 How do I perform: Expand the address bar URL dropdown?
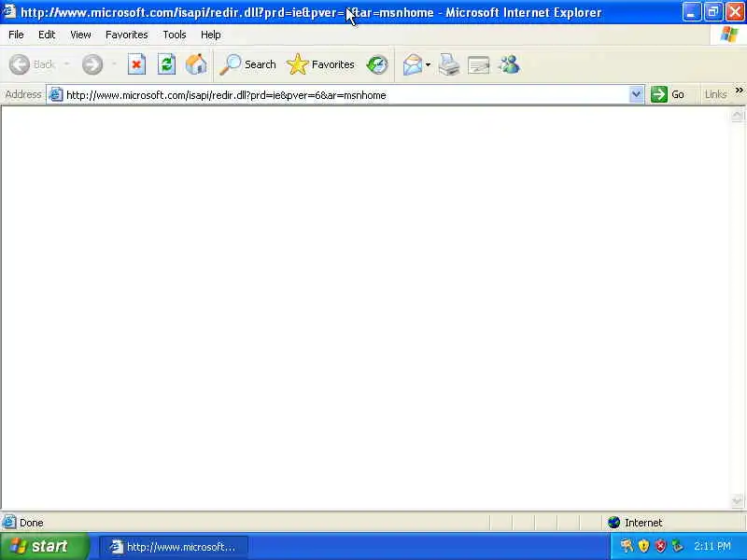(x=636, y=94)
